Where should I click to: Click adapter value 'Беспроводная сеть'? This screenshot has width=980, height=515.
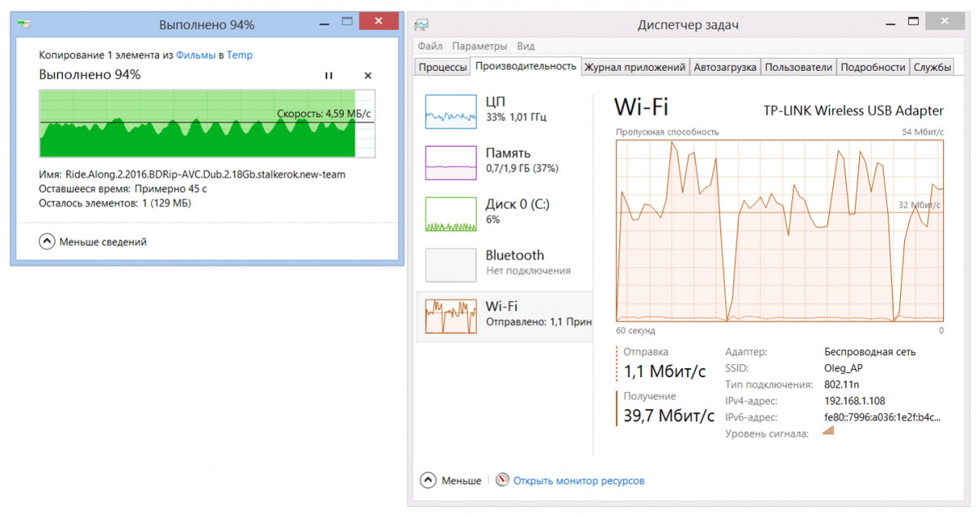pos(871,352)
